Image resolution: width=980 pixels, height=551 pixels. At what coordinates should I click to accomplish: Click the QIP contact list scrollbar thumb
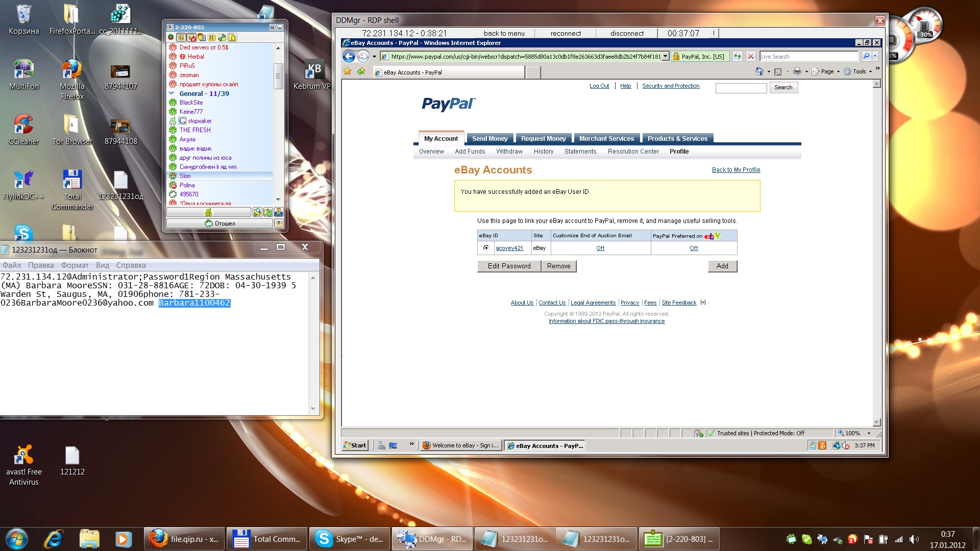point(278,76)
